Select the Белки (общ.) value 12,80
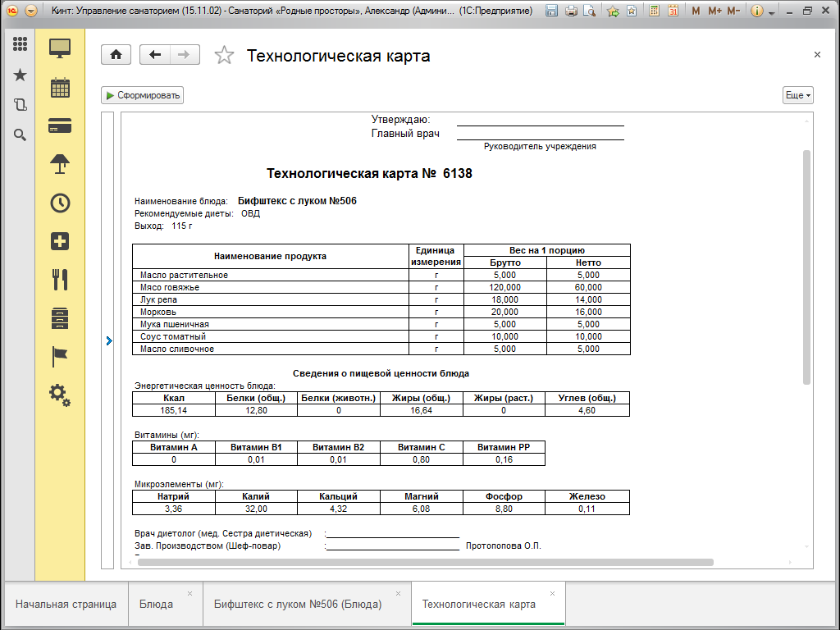 (x=256, y=410)
